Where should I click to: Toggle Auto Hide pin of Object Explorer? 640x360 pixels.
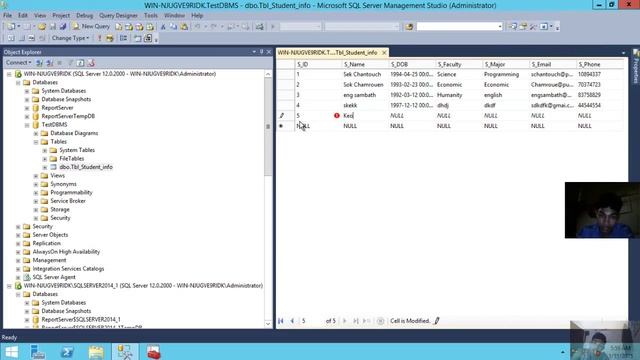point(262,52)
